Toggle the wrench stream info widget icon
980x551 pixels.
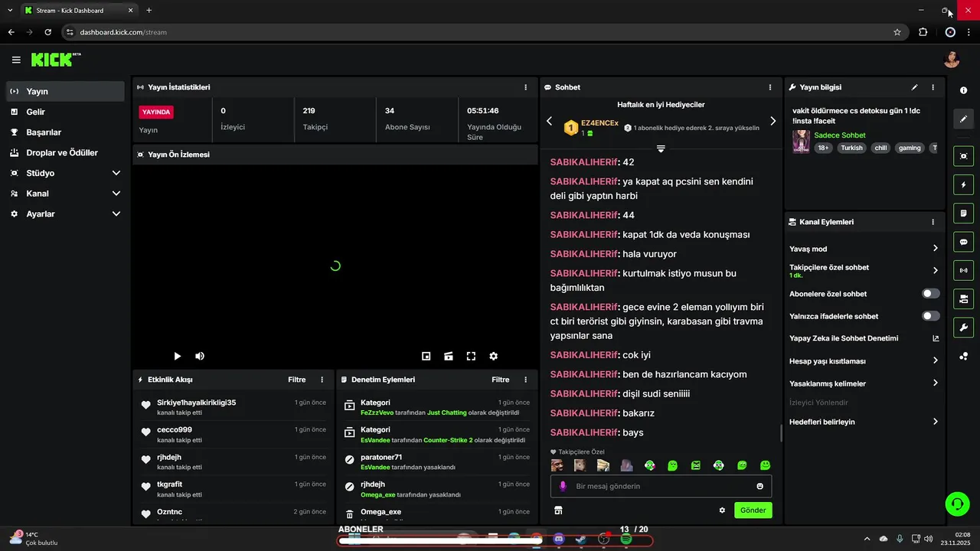[963, 328]
